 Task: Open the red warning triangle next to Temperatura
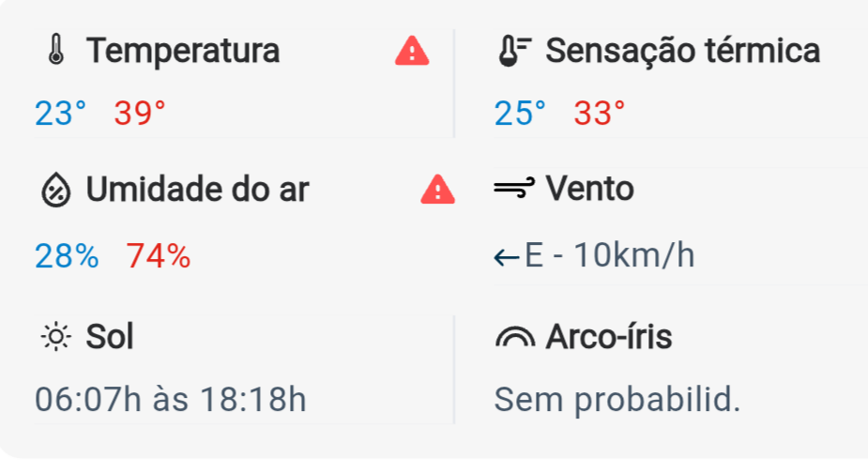pos(412,51)
